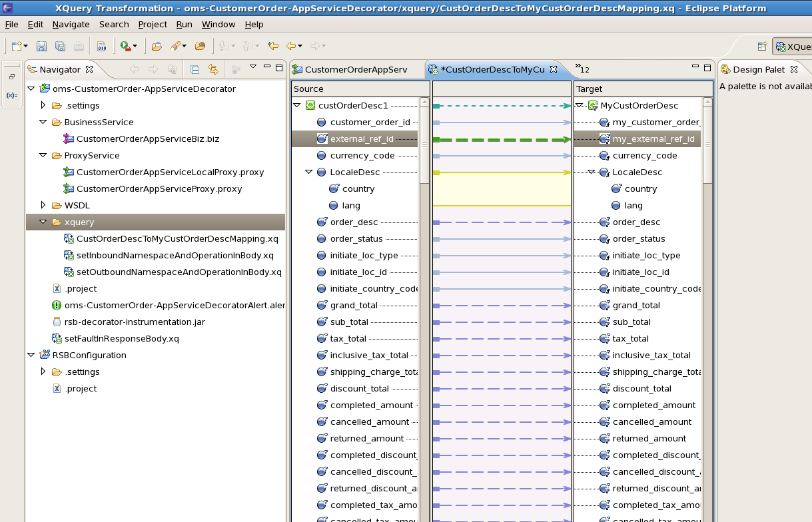Image resolution: width=812 pixels, height=522 pixels.
Task: Go to last edit location icon
Action: coord(272,46)
